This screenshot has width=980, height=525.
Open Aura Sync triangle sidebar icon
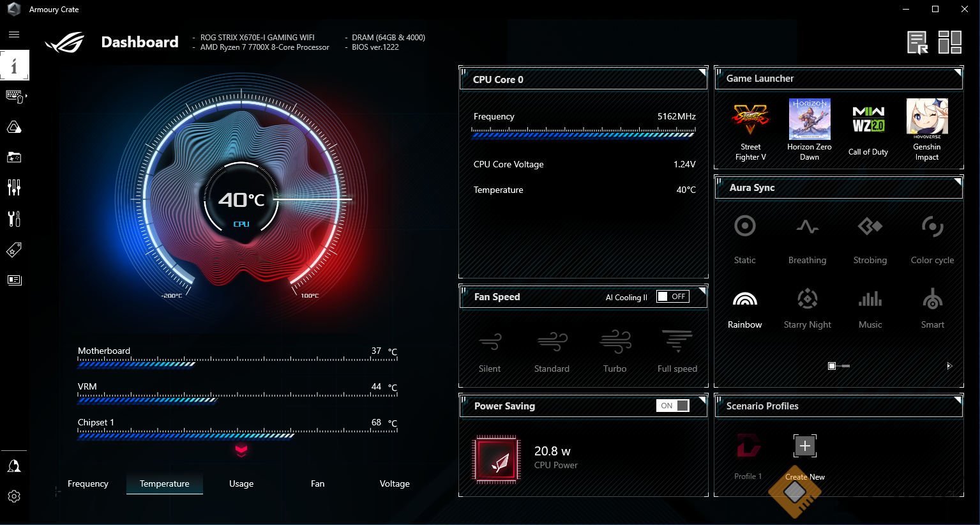click(x=14, y=127)
